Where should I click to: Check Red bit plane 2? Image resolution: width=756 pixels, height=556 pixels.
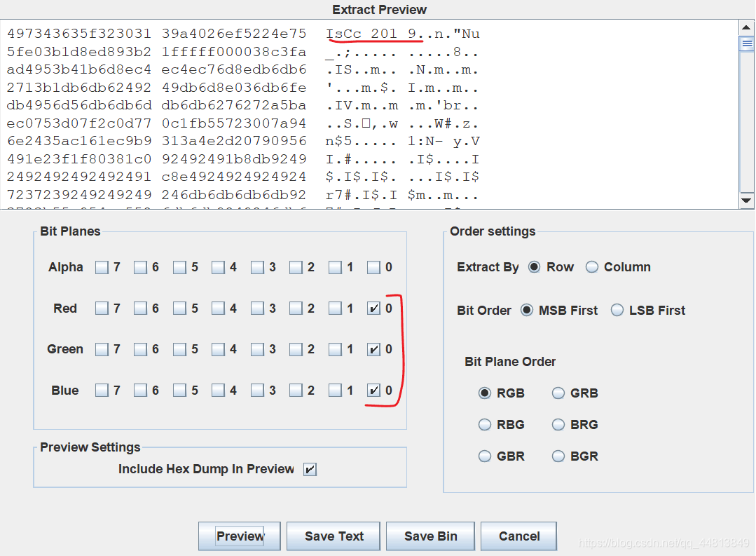(296, 308)
